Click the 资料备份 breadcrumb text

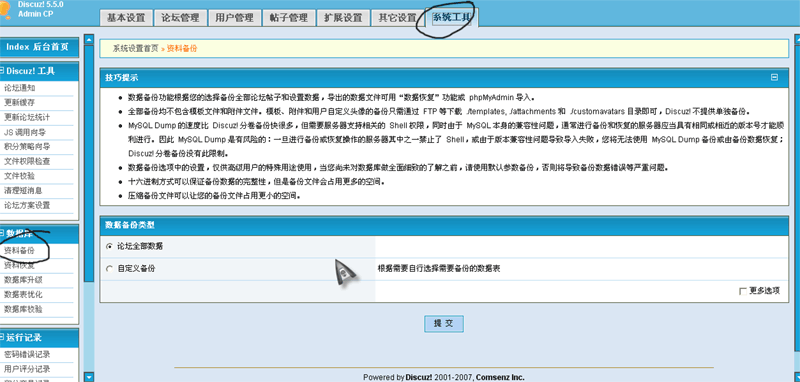(x=182, y=48)
